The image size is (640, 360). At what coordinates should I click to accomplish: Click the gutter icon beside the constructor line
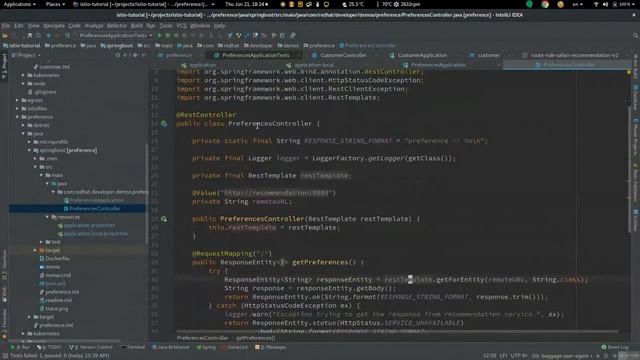tap(164, 219)
